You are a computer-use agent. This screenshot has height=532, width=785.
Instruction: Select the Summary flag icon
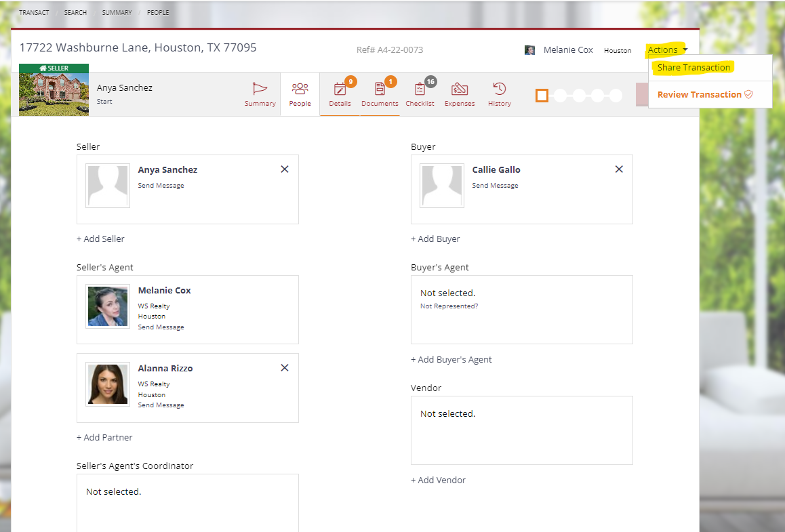[x=260, y=89]
